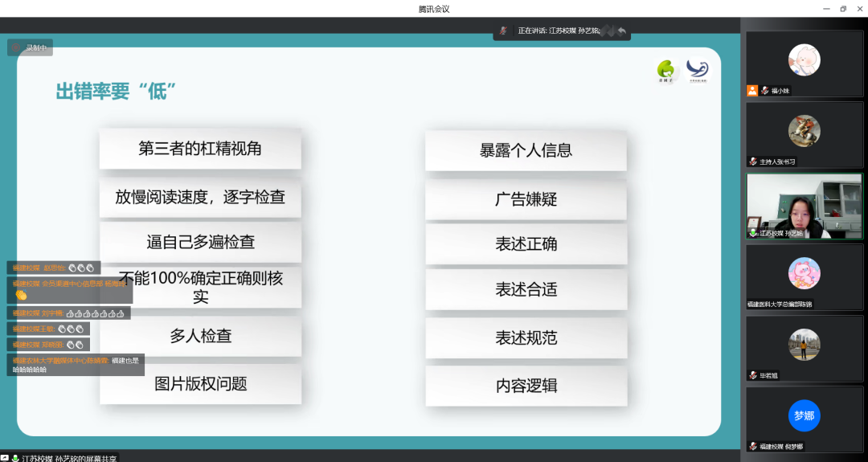Click the blue 梦娜 avatar circle
868x462 pixels.
coord(804,415)
